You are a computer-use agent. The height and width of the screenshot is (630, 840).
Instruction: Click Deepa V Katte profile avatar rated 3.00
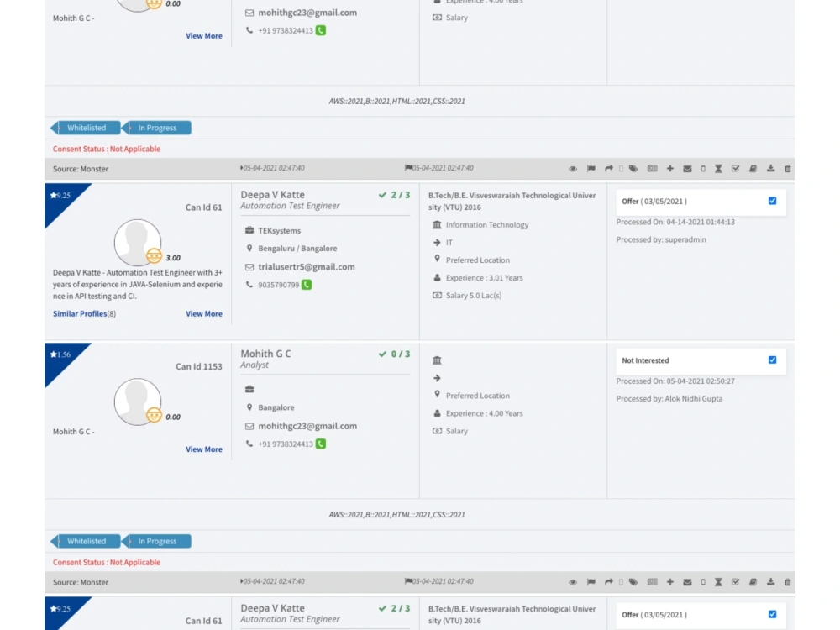coord(137,242)
